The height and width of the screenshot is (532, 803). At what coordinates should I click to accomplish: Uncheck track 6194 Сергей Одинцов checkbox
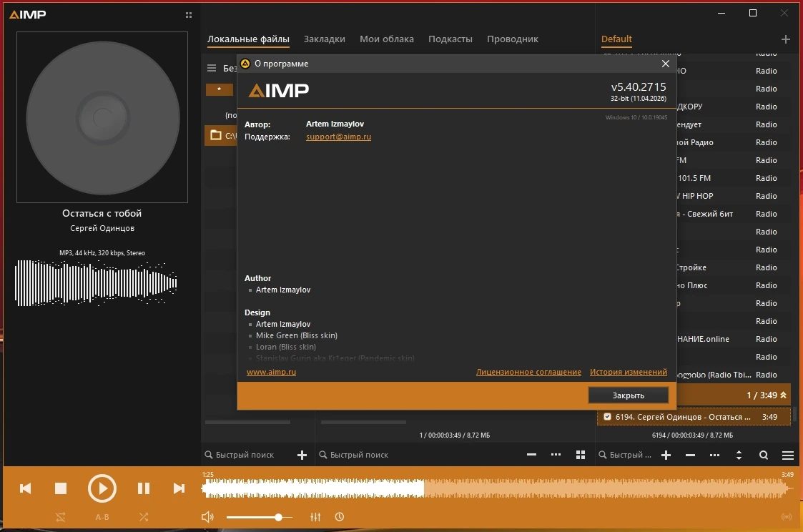[x=607, y=417]
